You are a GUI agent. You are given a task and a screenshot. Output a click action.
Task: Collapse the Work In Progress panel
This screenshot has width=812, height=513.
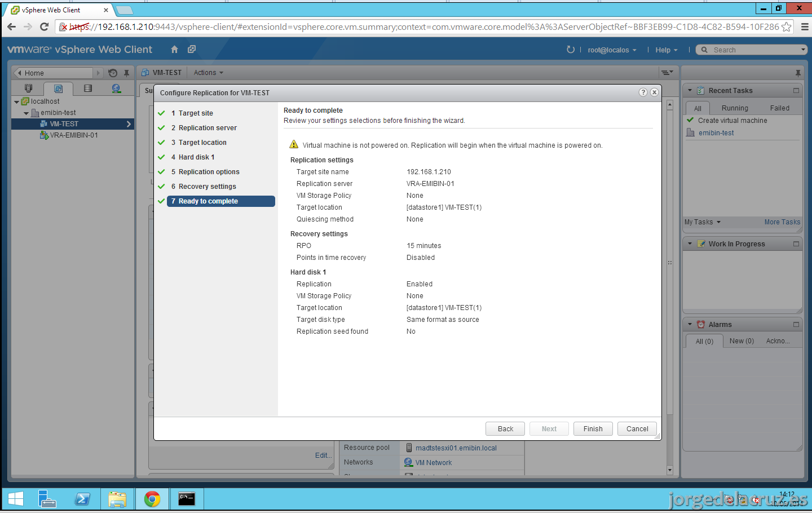(690, 244)
